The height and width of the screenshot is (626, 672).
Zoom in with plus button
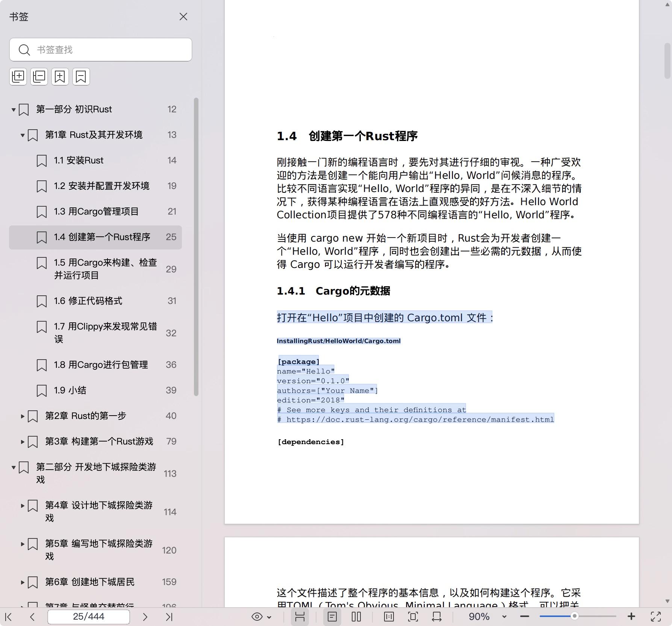point(631,617)
